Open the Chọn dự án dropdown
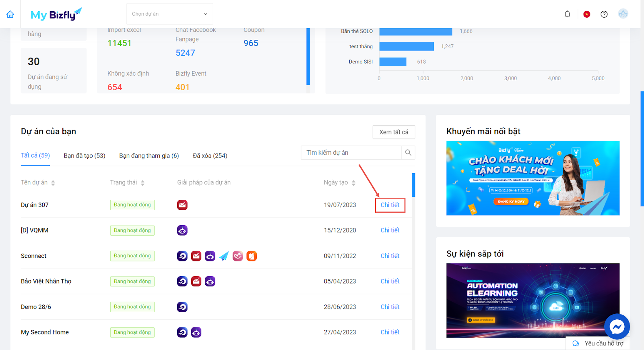 pos(170,14)
